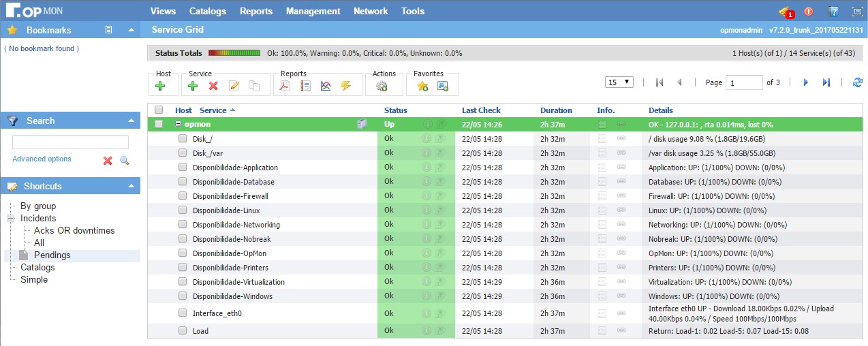Click the Advanced options link
868x346 pixels.
42,159
